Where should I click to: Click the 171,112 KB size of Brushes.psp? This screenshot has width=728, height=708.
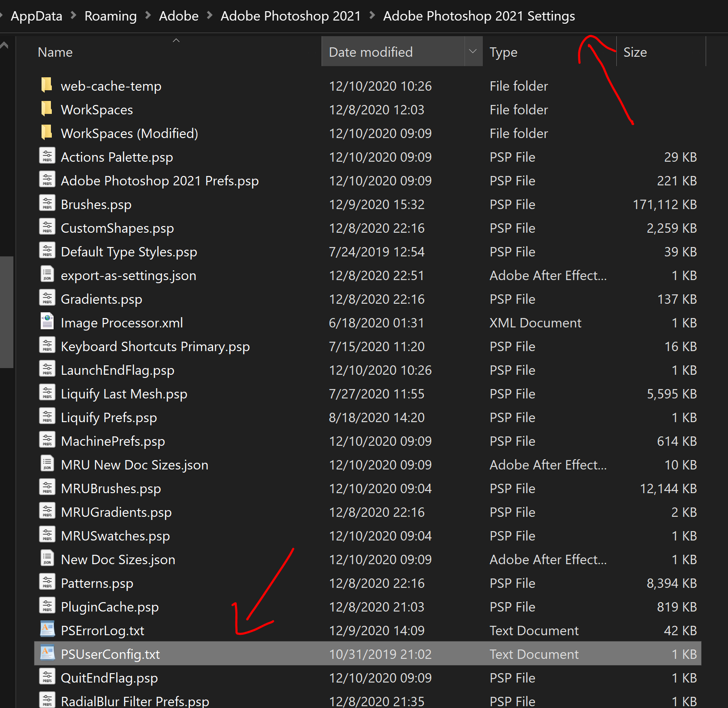click(665, 204)
